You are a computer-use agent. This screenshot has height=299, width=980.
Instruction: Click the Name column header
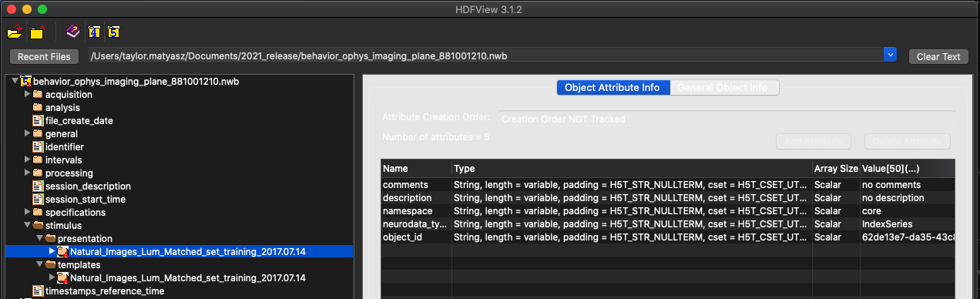(416, 168)
